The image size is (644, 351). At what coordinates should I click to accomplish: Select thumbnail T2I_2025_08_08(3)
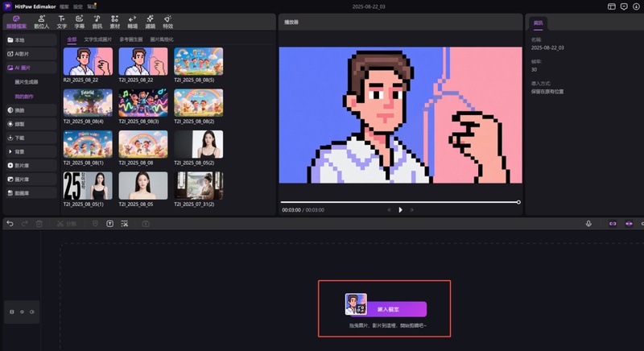(143, 103)
